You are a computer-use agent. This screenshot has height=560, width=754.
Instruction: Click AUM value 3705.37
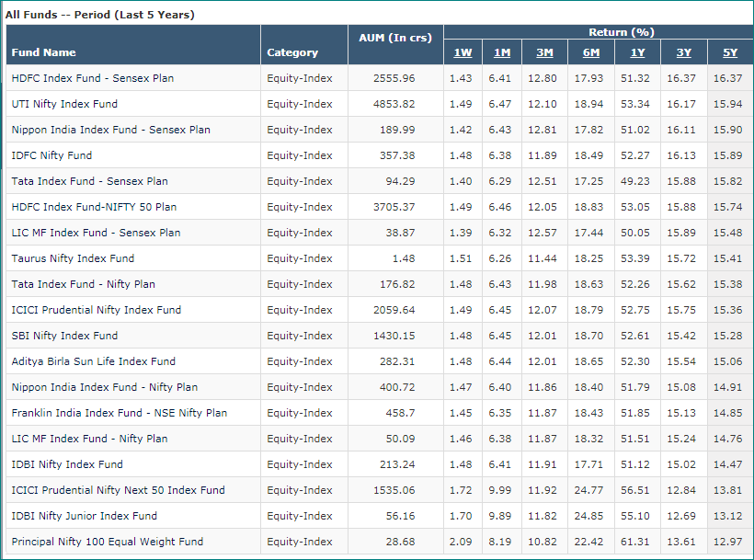pos(394,207)
